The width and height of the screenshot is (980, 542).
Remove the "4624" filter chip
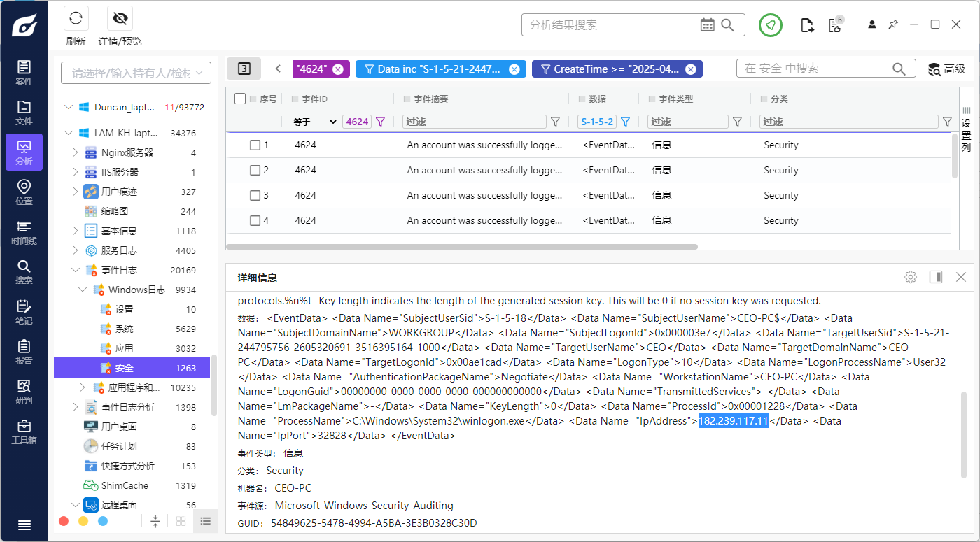(338, 69)
